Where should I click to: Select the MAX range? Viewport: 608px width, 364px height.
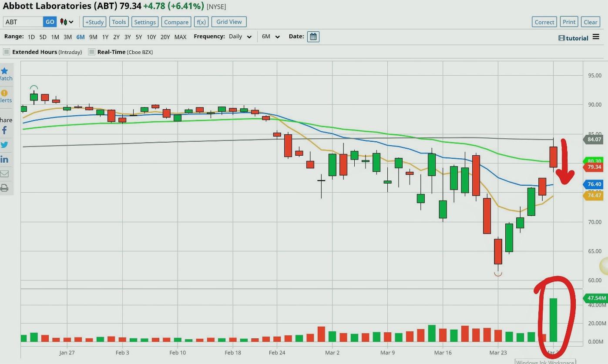[180, 37]
